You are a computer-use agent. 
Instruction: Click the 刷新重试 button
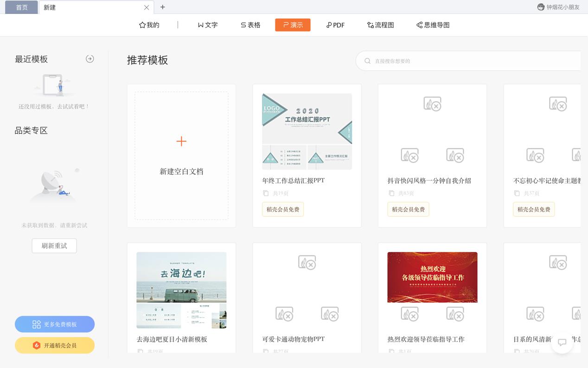54,245
